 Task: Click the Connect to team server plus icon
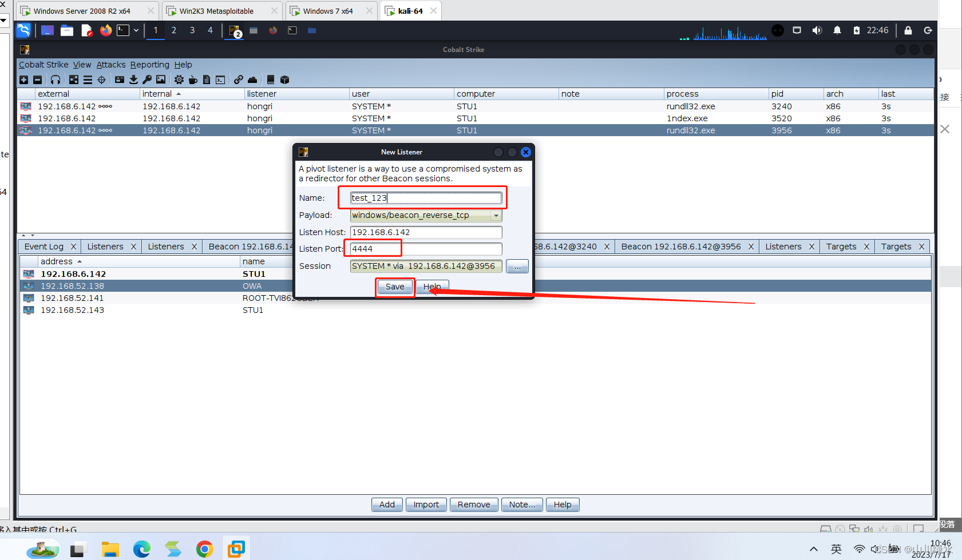23,80
